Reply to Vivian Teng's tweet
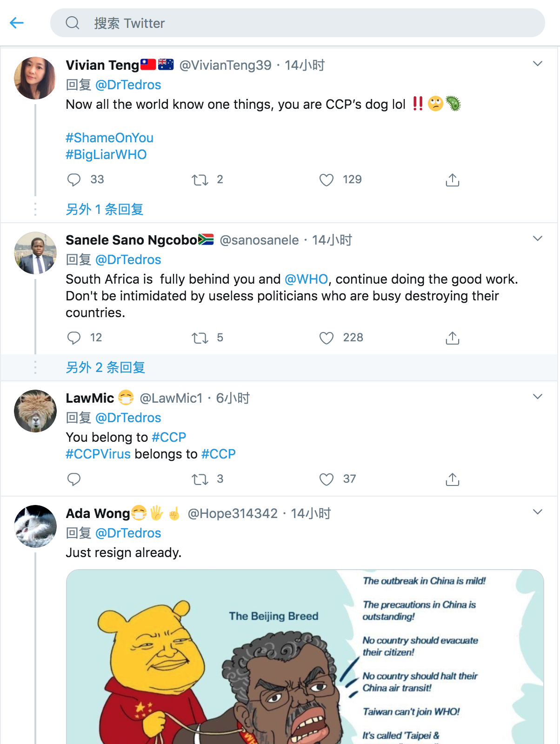Viewport: 560px width, 744px height. pyautogui.click(x=74, y=180)
